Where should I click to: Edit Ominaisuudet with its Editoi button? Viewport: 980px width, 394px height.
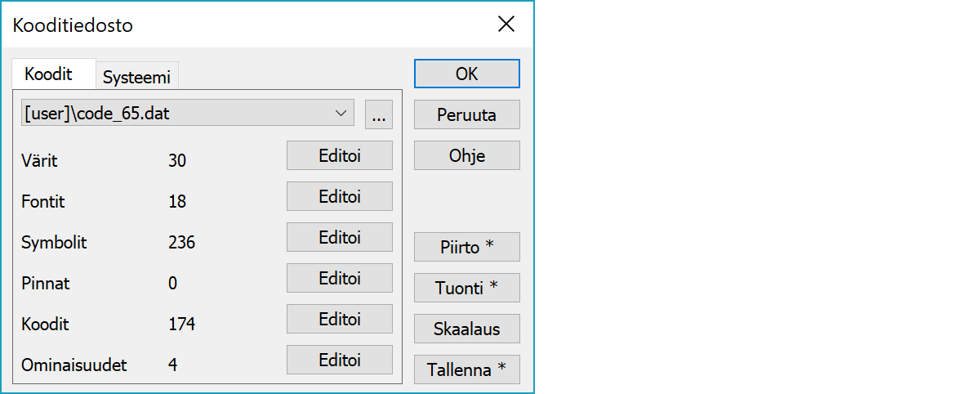click(x=340, y=360)
